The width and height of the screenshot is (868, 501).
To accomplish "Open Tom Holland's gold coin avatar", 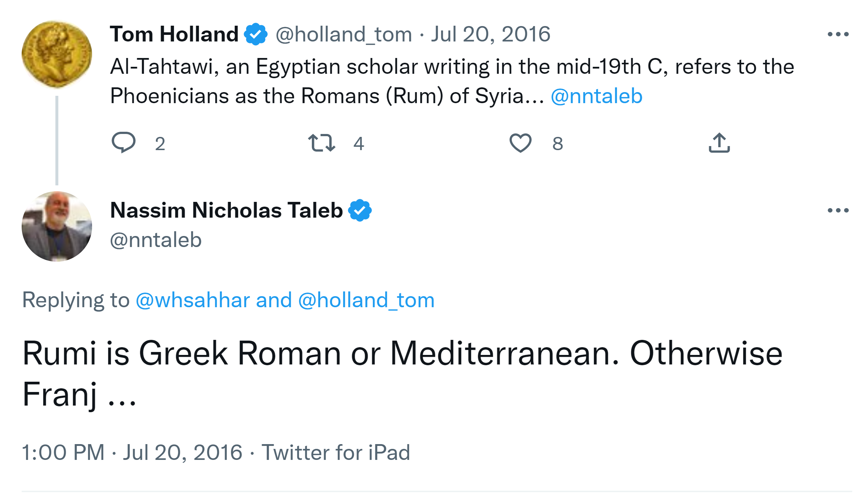I will pyautogui.click(x=57, y=54).
